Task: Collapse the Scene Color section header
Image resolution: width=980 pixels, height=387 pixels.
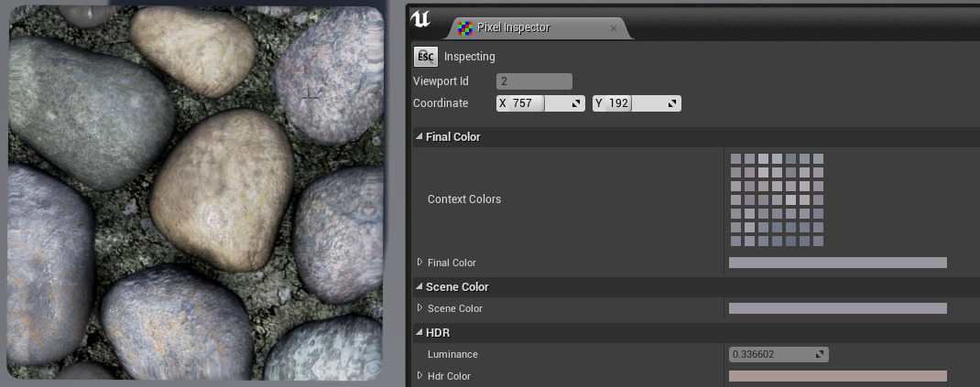Action: pos(419,287)
